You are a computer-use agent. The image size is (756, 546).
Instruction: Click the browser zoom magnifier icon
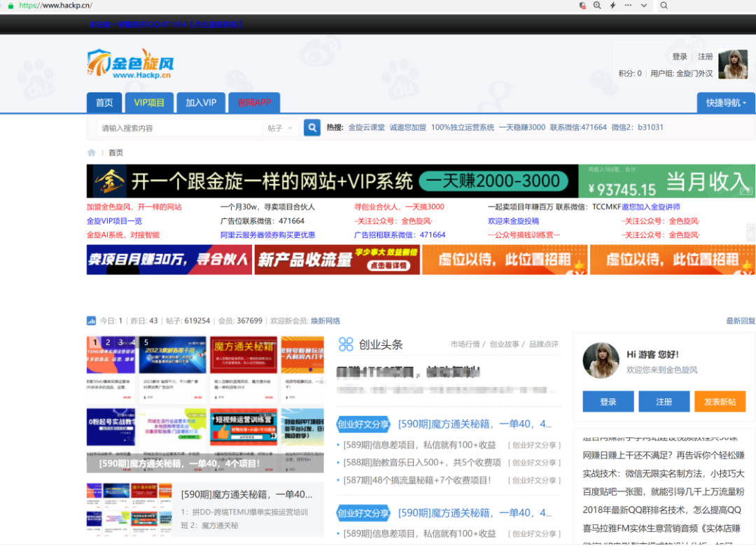tap(597, 6)
